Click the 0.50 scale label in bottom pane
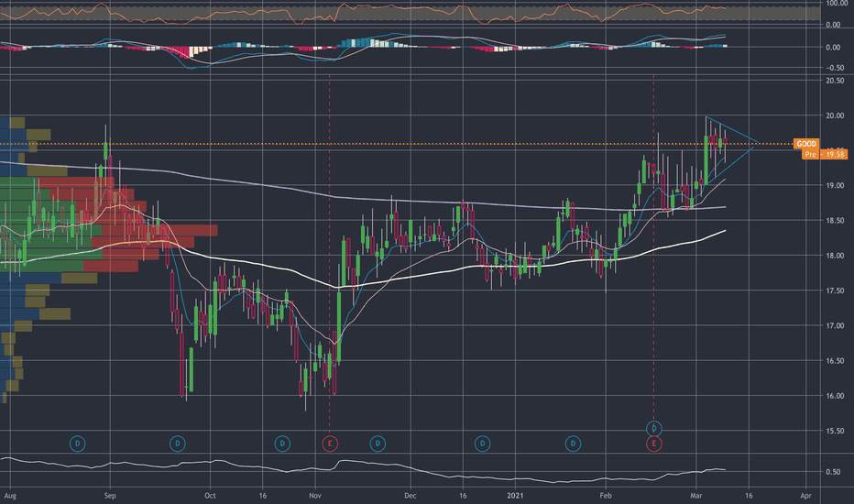Viewport: 854px width, 504px height. pos(833,472)
